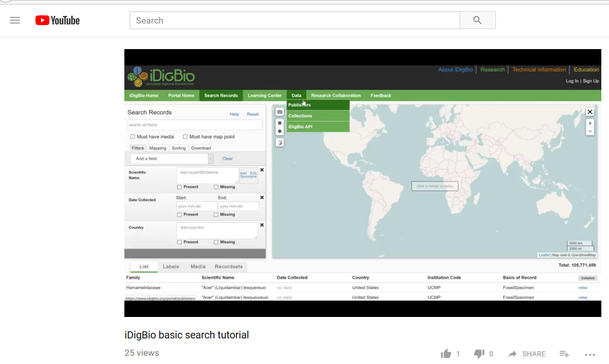Add the video to a playlist

[x=564, y=354]
